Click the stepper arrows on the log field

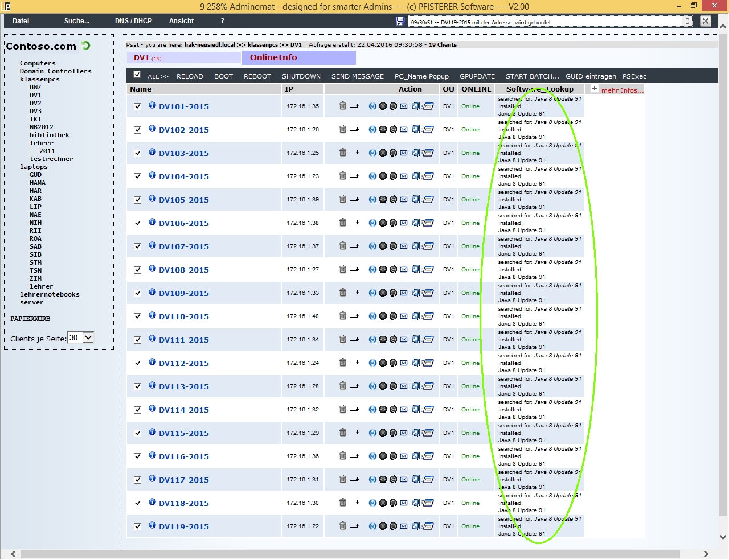(x=687, y=21)
